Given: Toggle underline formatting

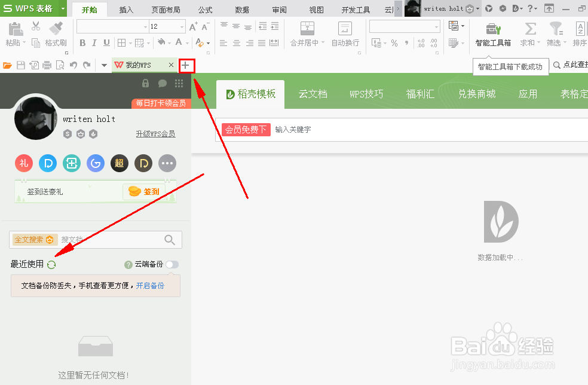Looking at the screenshot, I should [107, 42].
